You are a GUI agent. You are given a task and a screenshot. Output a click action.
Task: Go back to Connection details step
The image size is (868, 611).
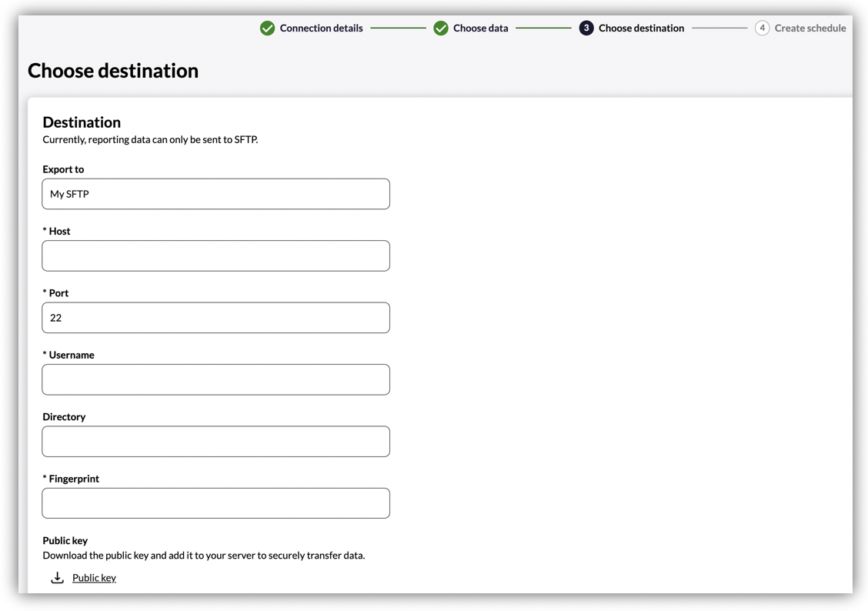tap(321, 28)
